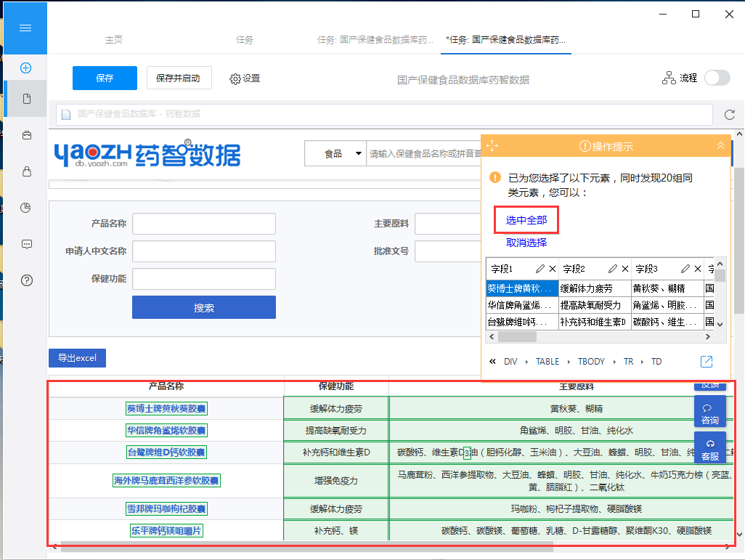
Task: Focus the 保健功能 input field
Action: click(x=204, y=279)
